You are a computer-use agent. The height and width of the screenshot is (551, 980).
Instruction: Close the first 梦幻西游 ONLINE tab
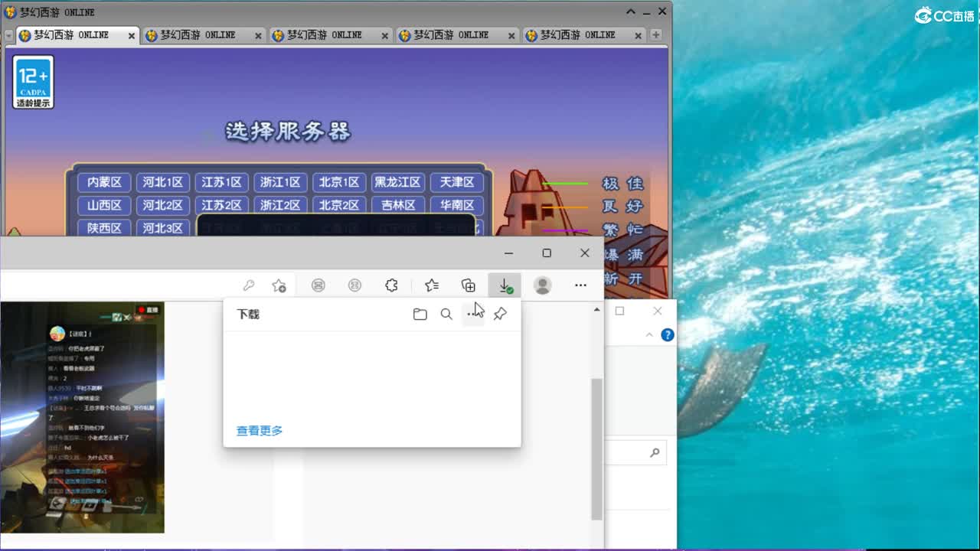(132, 36)
